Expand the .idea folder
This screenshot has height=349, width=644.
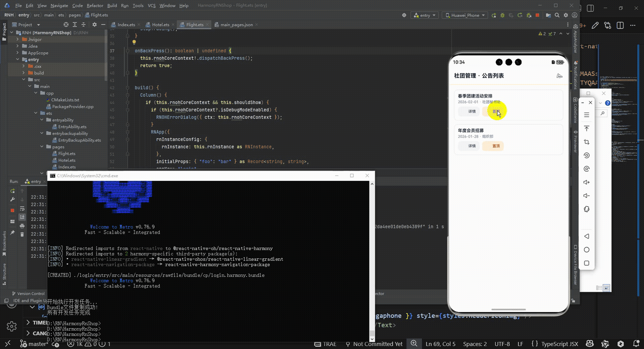coord(18,46)
